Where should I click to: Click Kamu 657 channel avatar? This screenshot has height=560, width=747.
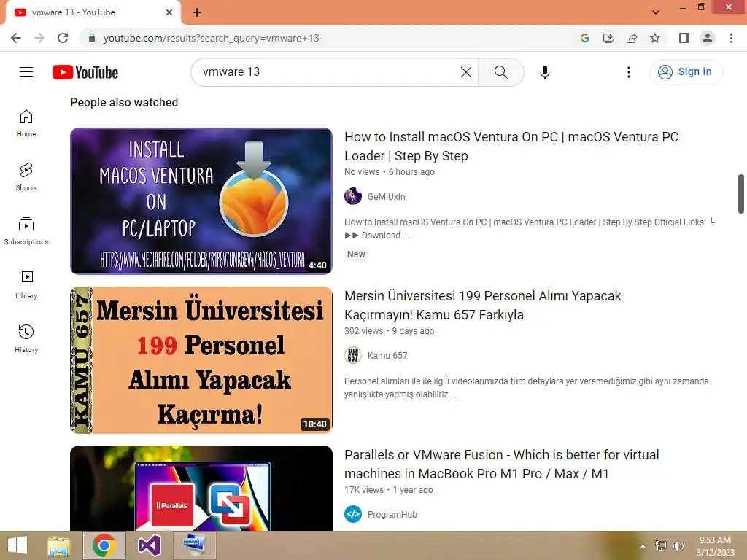coord(353,355)
